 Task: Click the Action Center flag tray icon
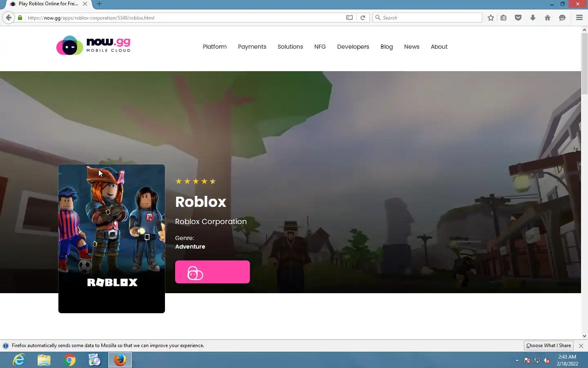[527, 360]
